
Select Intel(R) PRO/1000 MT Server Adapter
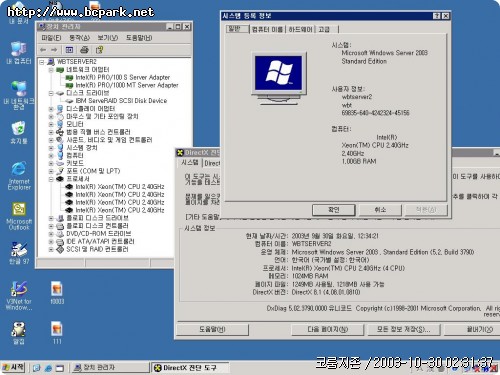(127, 85)
